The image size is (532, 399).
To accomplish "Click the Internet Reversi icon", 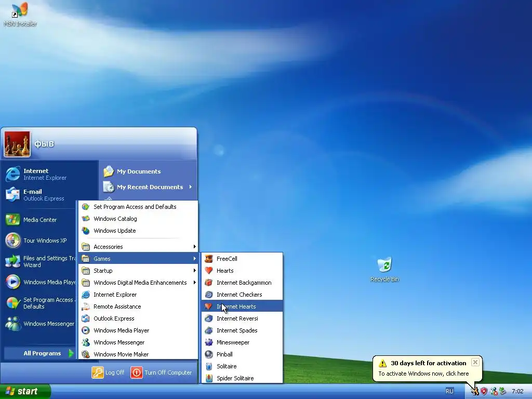I will [x=209, y=318].
